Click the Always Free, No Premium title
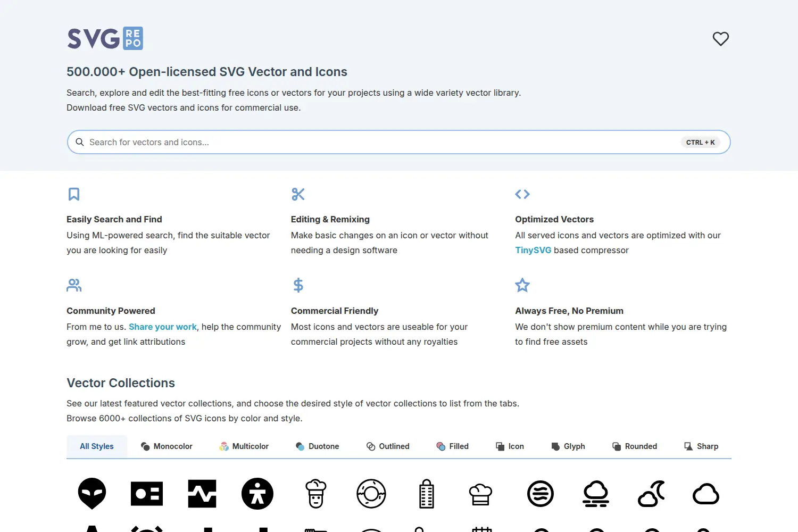 (x=569, y=311)
